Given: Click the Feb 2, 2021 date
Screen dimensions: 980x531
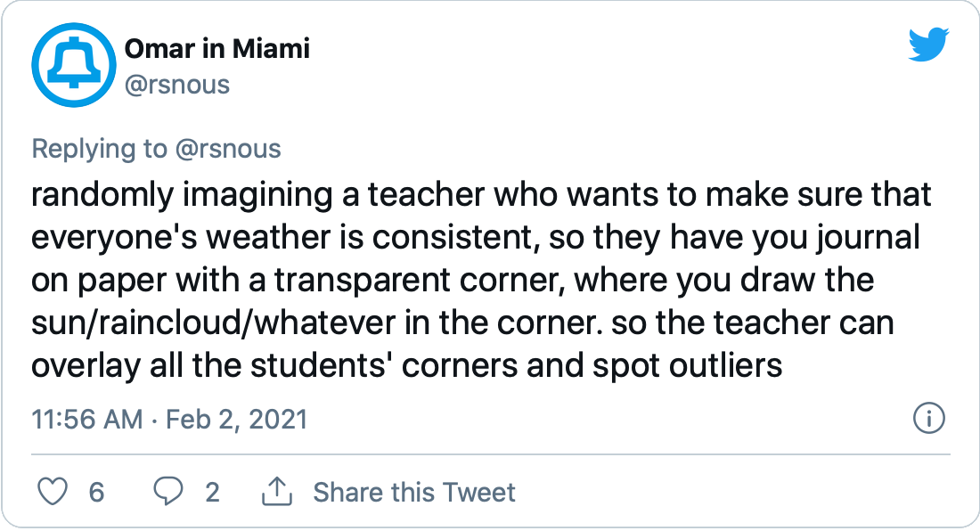Looking at the screenshot, I should [236, 419].
